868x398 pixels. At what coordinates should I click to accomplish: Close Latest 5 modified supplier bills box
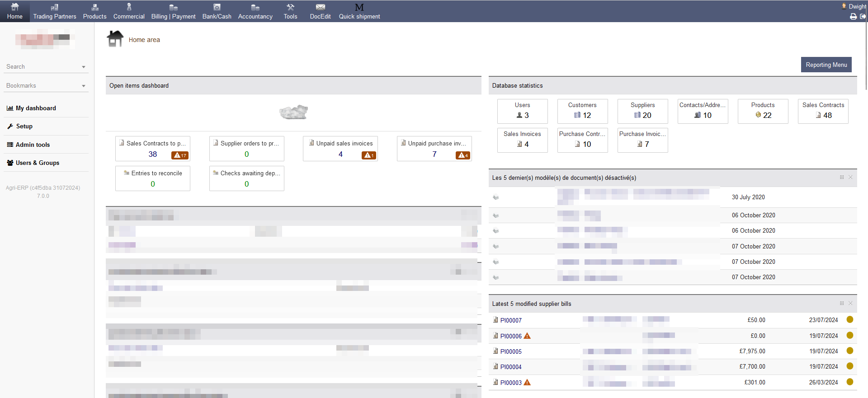pos(850,303)
